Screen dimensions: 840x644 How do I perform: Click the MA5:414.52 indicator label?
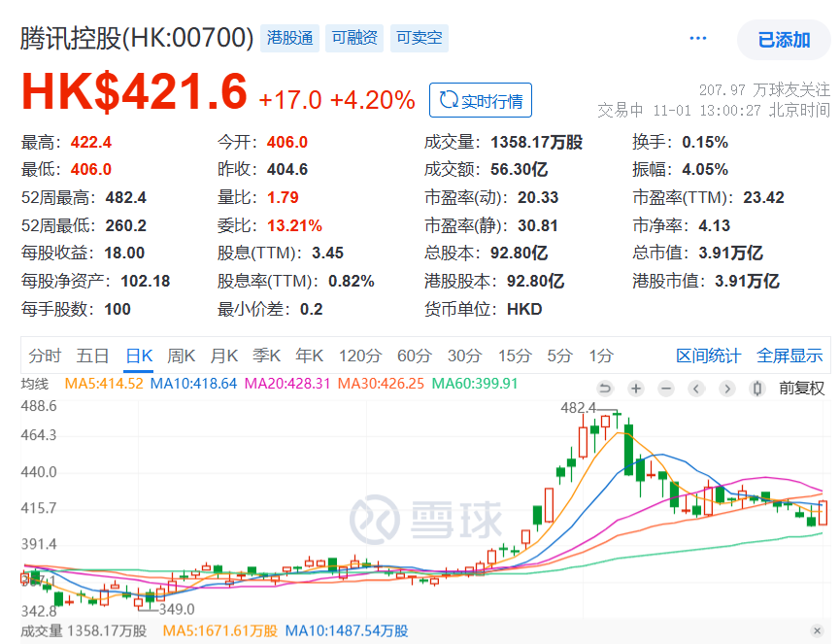(104, 384)
